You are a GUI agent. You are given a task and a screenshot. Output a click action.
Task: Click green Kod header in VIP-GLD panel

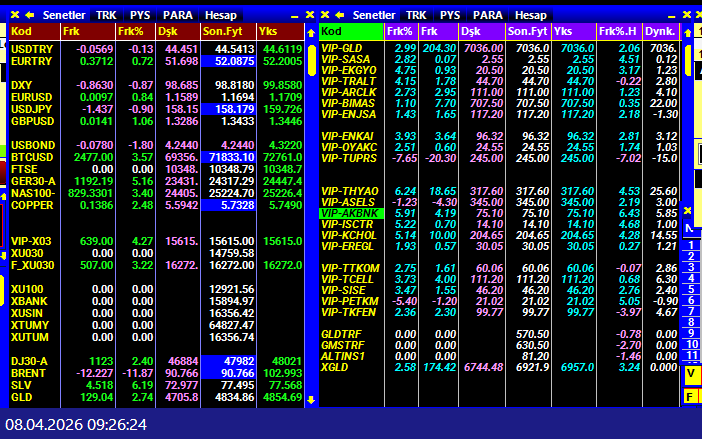click(351, 31)
